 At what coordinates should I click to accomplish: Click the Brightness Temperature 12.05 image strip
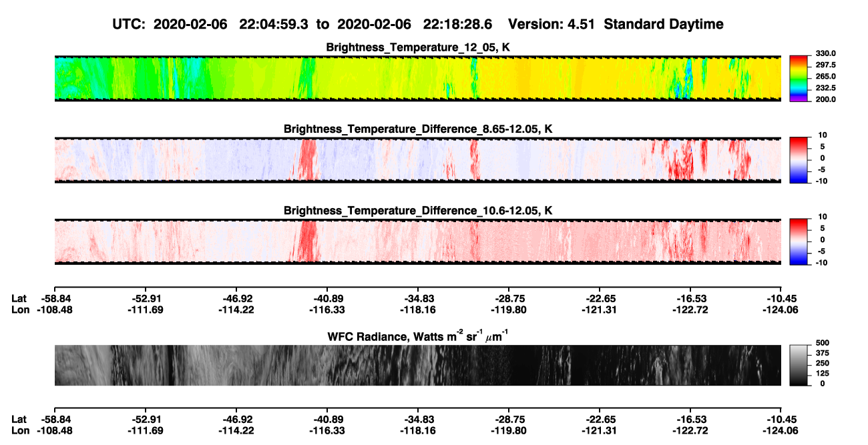418,79
